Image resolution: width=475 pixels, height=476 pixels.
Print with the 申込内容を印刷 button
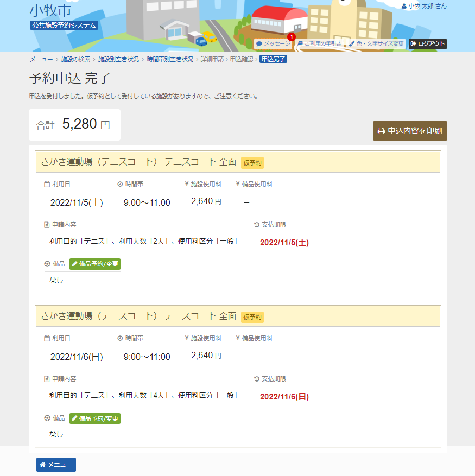(410, 131)
